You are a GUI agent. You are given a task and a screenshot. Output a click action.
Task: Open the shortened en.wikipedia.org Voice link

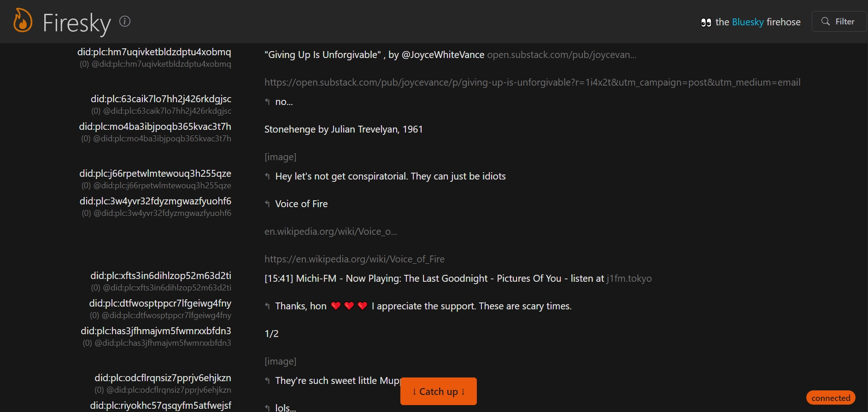pyautogui.click(x=330, y=232)
